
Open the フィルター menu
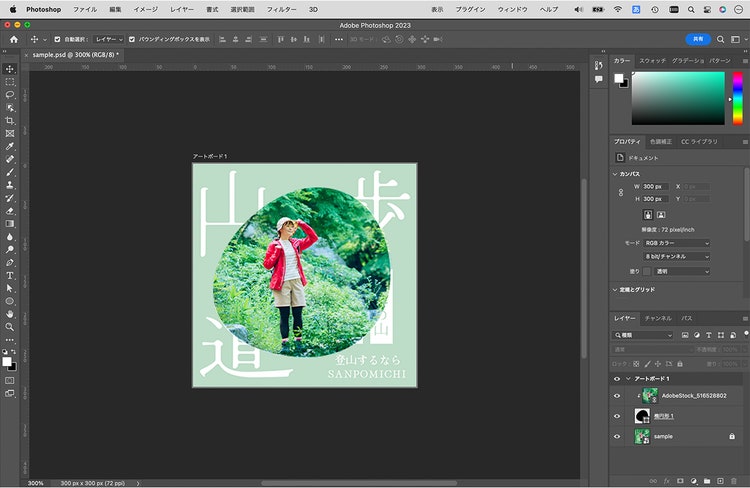pos(281,10)
